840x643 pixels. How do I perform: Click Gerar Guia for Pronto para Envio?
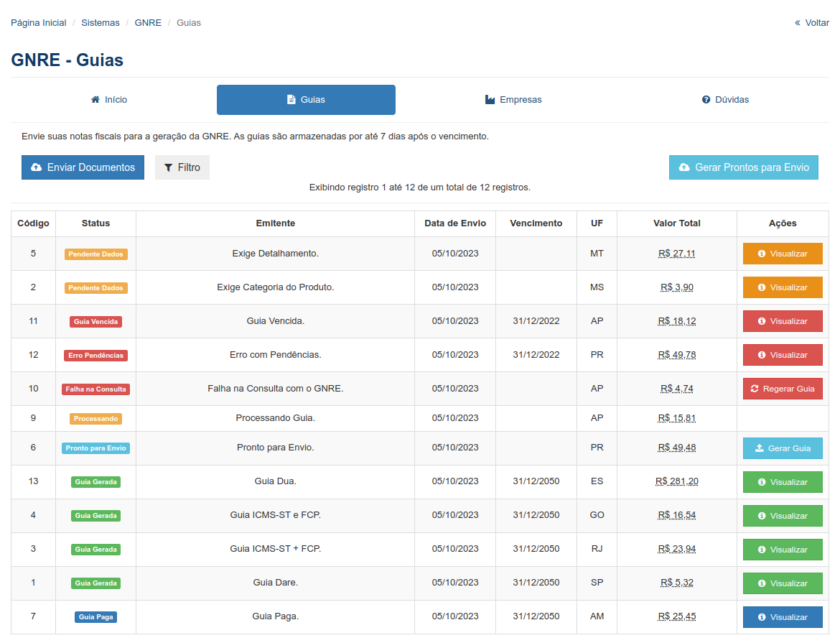[783, 448]
